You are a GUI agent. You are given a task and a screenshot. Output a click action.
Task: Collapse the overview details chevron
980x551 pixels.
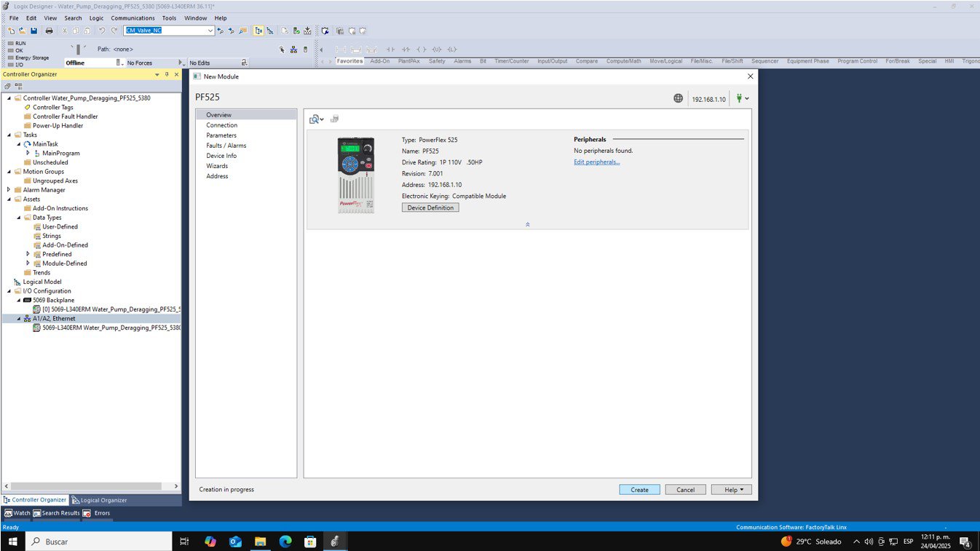(x=527, y=224)
